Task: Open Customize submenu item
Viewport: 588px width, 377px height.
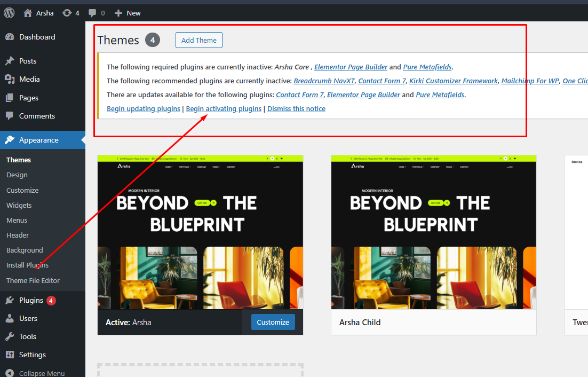Action: 22,190
